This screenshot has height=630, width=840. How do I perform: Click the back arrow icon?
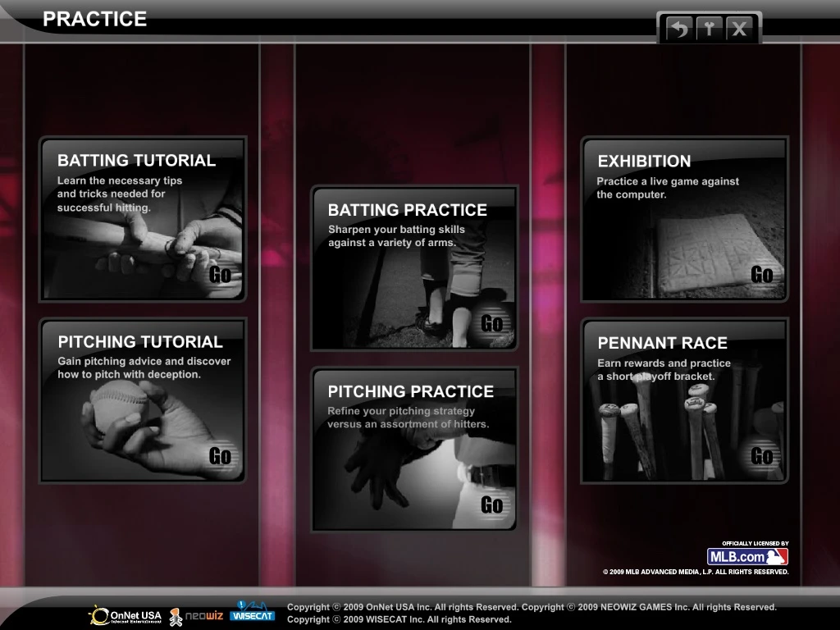(x=679, y=28)
